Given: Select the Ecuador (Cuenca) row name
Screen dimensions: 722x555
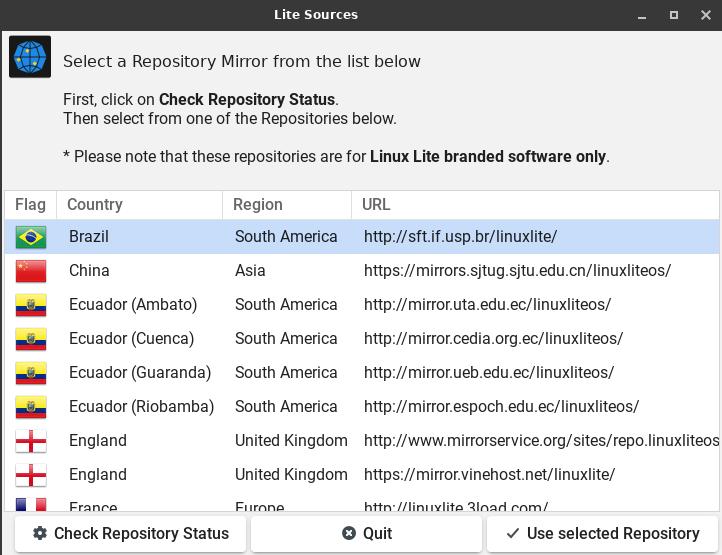Looking at the screenshot, I should coord(132,339).
